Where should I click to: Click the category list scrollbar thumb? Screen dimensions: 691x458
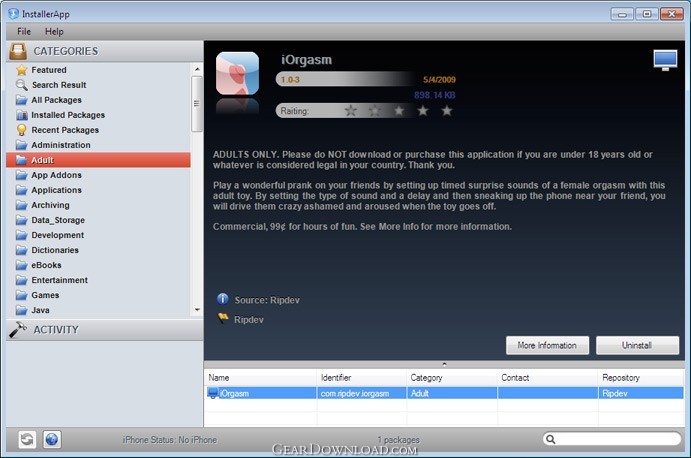point(197,104)
